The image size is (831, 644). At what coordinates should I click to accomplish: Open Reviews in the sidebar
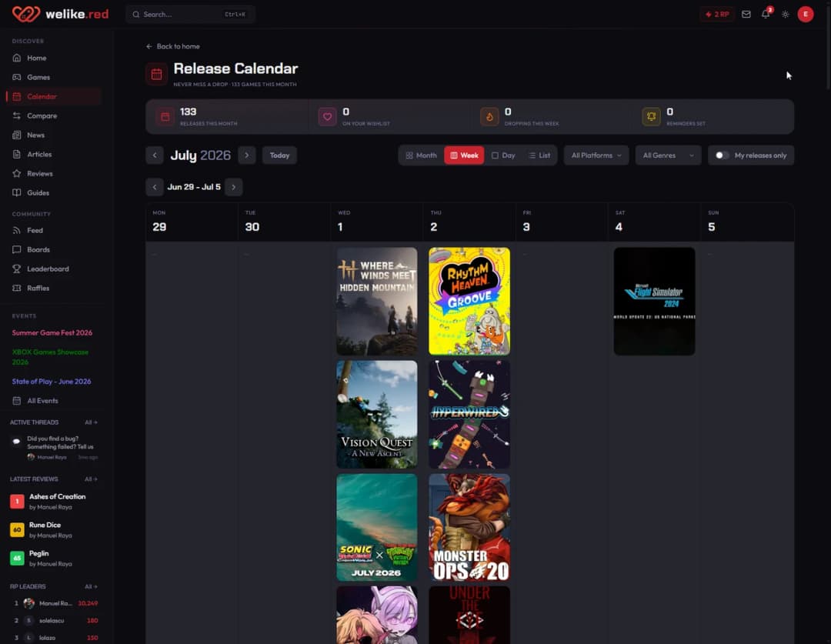tap(53, 173)
